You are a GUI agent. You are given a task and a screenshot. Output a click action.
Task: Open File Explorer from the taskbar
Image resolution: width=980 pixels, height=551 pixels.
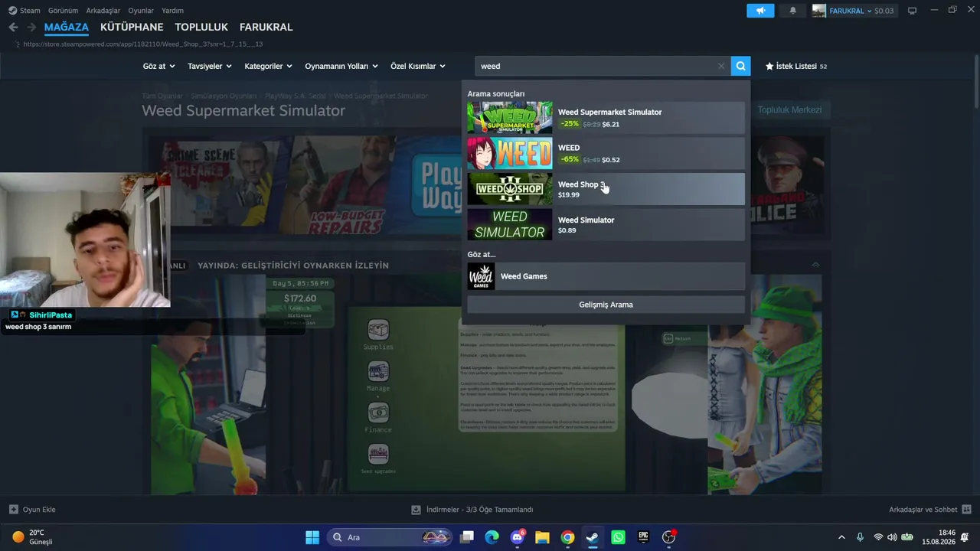pos(542,537)
